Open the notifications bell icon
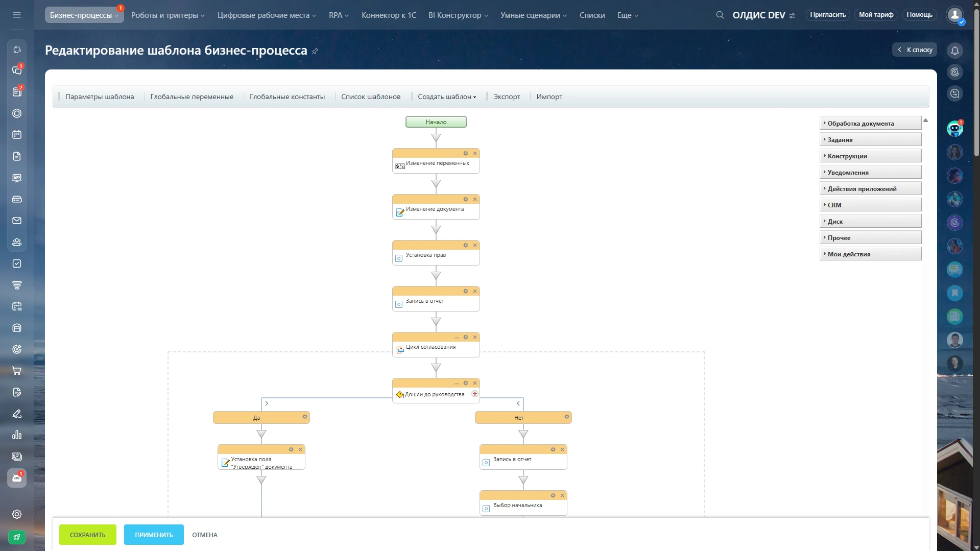The image size is (980, 551). (x=954, y=51)
